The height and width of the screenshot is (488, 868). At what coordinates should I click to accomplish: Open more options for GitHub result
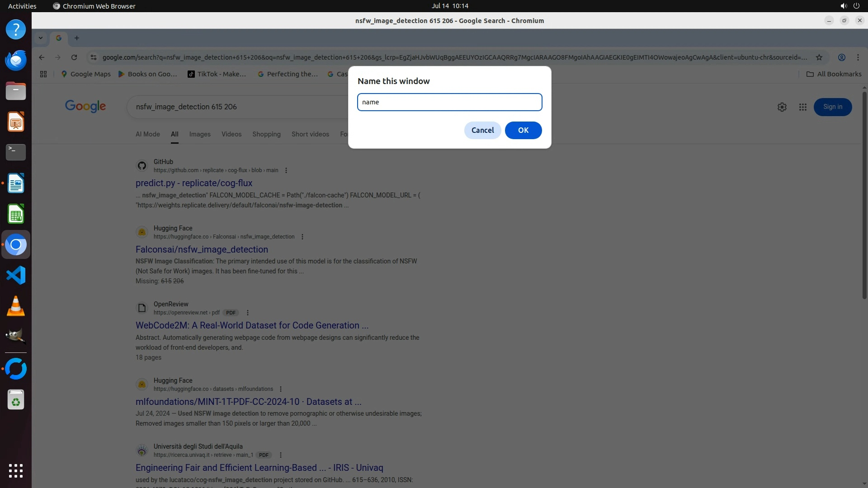[x=286, y=170]
